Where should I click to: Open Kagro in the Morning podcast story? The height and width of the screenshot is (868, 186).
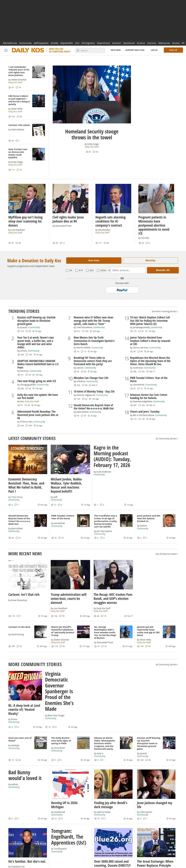click(112, 457)
